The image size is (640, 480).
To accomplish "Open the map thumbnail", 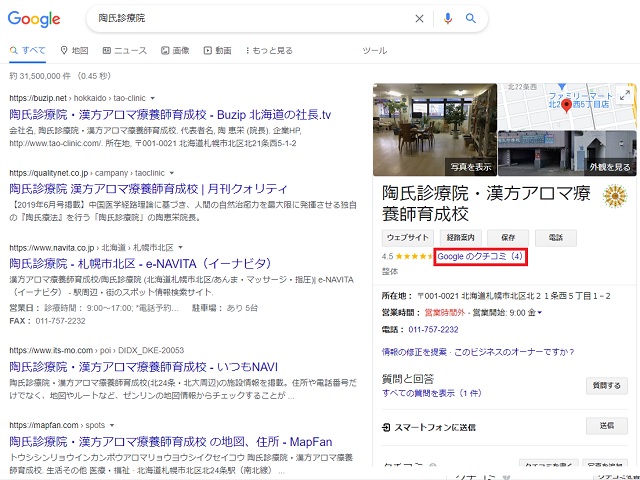I will pyautogui.click(x=567, y=107).
